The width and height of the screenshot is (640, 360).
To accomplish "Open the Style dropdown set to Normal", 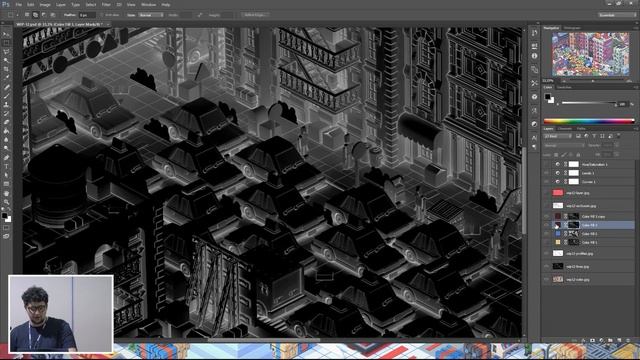I will (x=151, y=15).
